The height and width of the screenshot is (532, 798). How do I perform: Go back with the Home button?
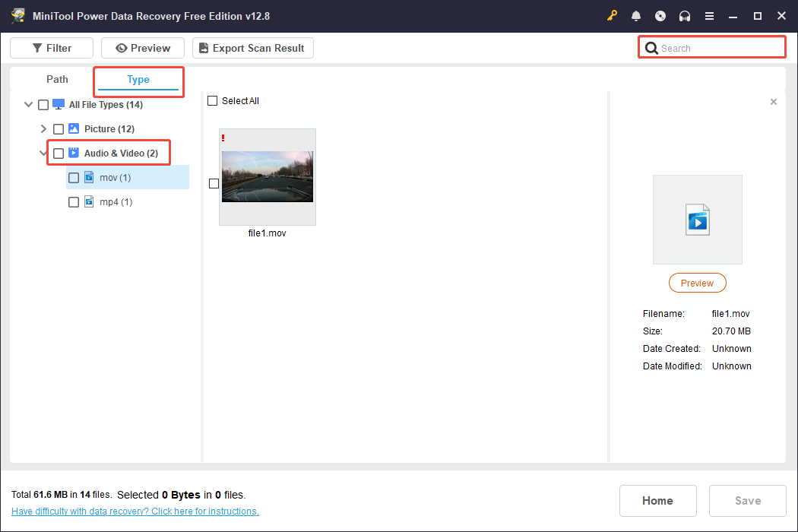click(657, 500)
